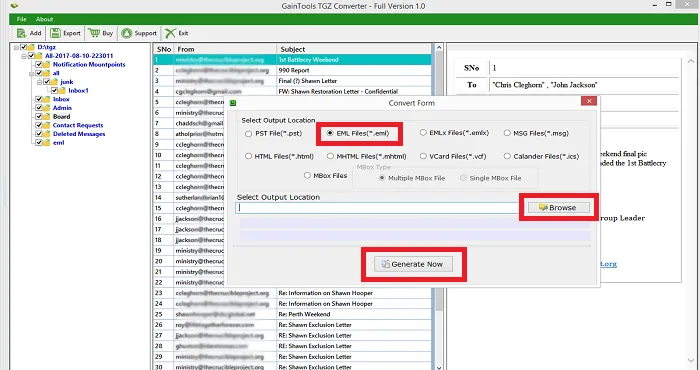Screen dimensions: 700x370
Task: Click the Generate Now button
Action: [413, 264]
